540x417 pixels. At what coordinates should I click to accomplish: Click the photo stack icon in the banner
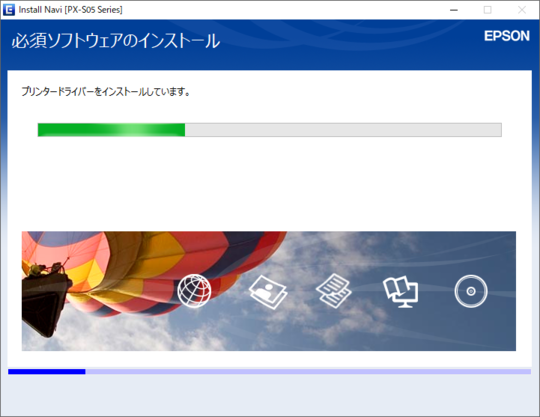click(268, 292)
